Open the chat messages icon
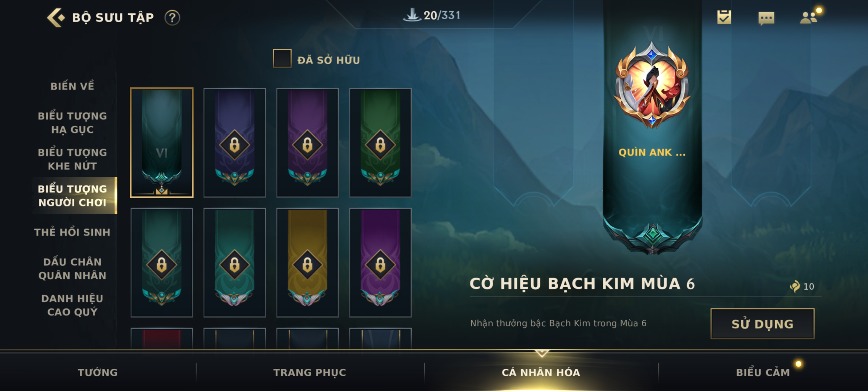This screenshot has width=868, height=391. [766, 18]
